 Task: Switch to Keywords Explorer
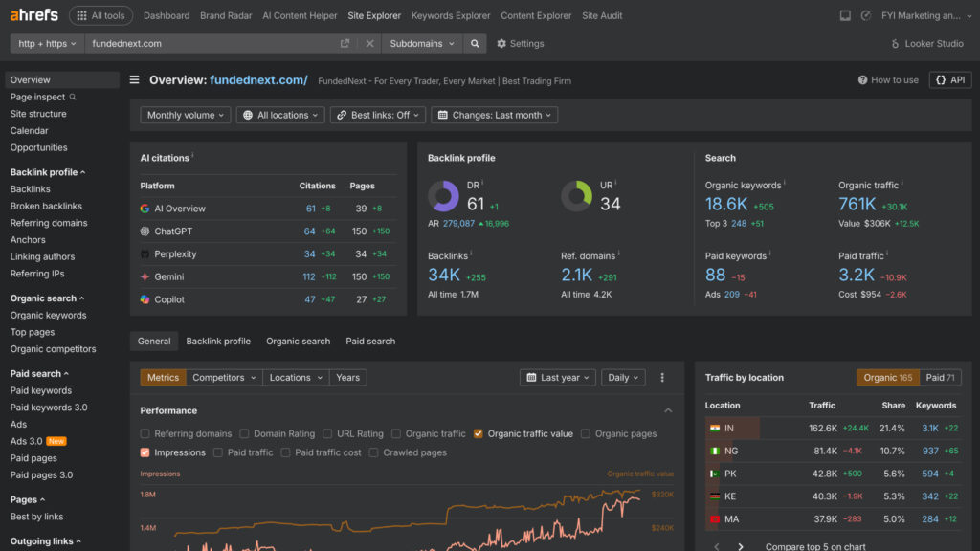click(451, 15)
